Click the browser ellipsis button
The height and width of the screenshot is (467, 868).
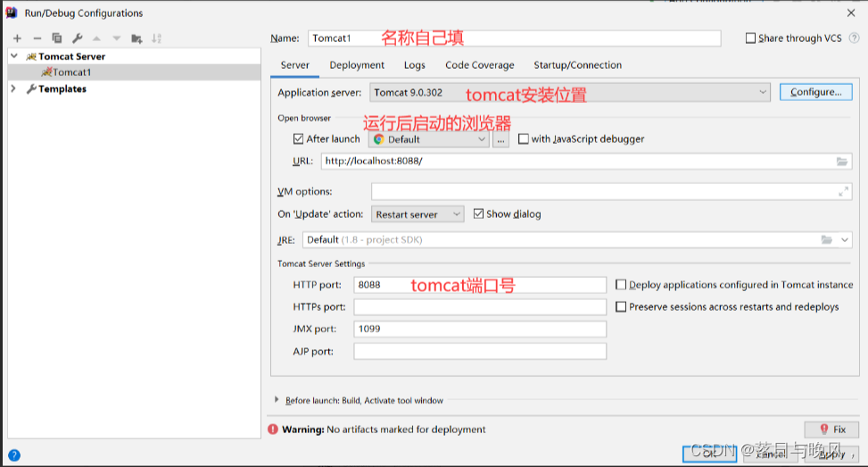coord(500,139)
